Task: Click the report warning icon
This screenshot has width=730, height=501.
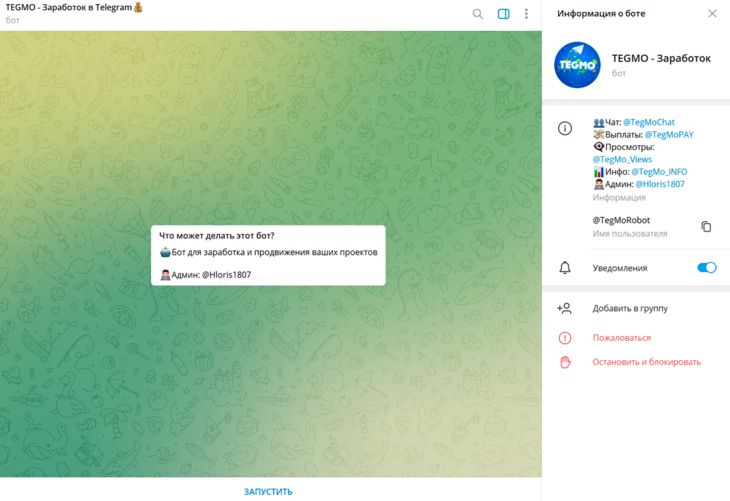Action: click(565, 338)
